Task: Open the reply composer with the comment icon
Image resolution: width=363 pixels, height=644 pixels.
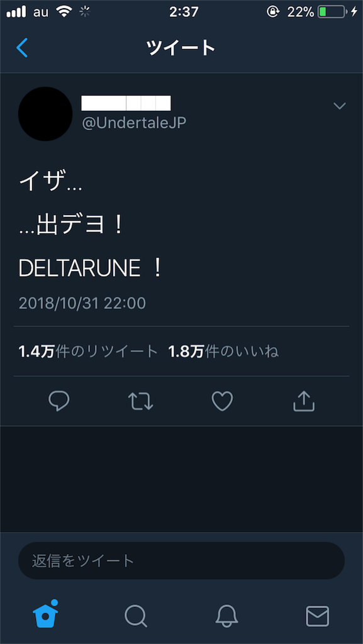Action: pos(59,401)
